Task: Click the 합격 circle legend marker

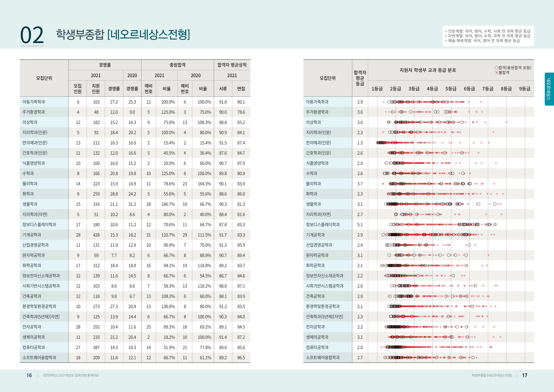Action: coord(496,68)
